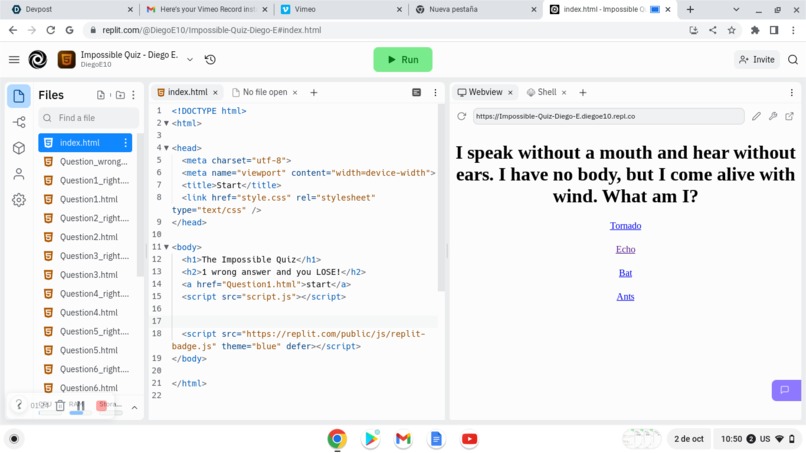Open Question5.html file
Viewport: 806px width, 453px height.
tap(88, 350)
